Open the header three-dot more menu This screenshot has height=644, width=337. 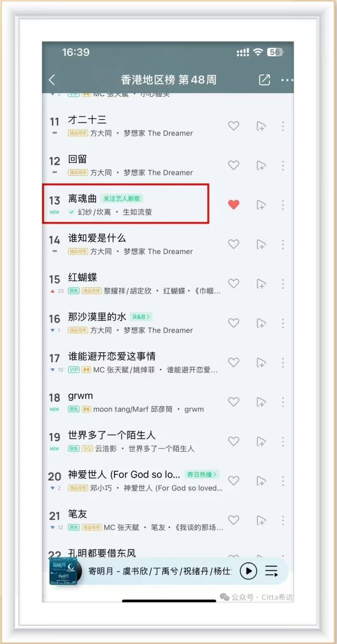pyautogui.click(x=287, y=80)
